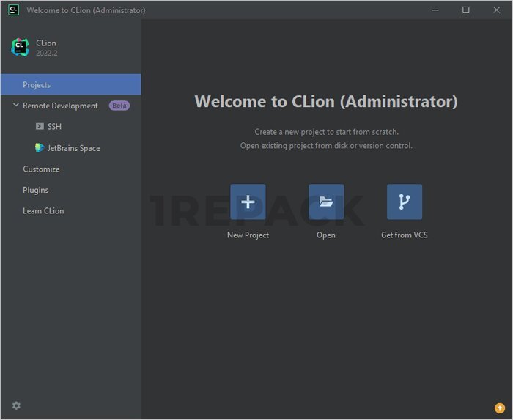Open the settings gear options menu

coord(16,405)
